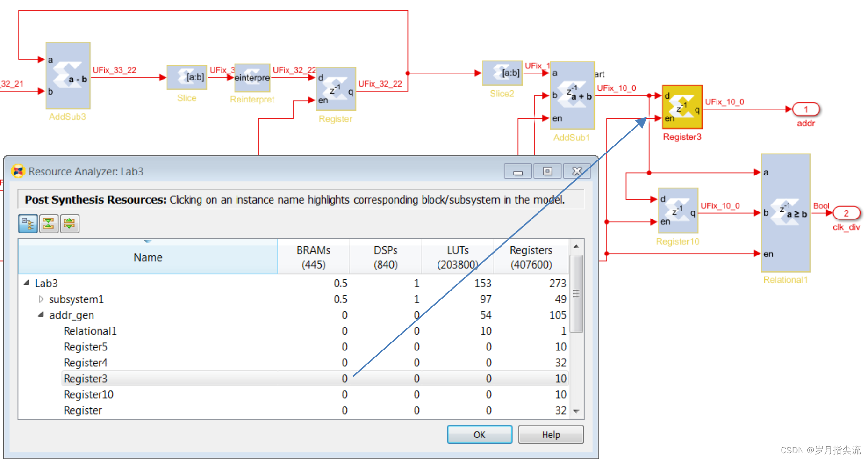Minimize the Resource Analyzer dialog
The height and width of the screenshot is (459, 868).
[518, 171]
